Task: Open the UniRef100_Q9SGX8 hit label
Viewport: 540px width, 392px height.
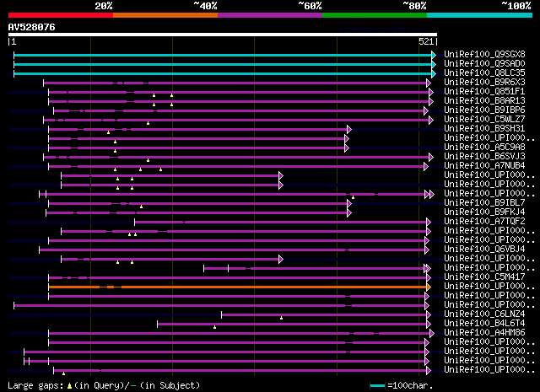Action: [484, 55]
